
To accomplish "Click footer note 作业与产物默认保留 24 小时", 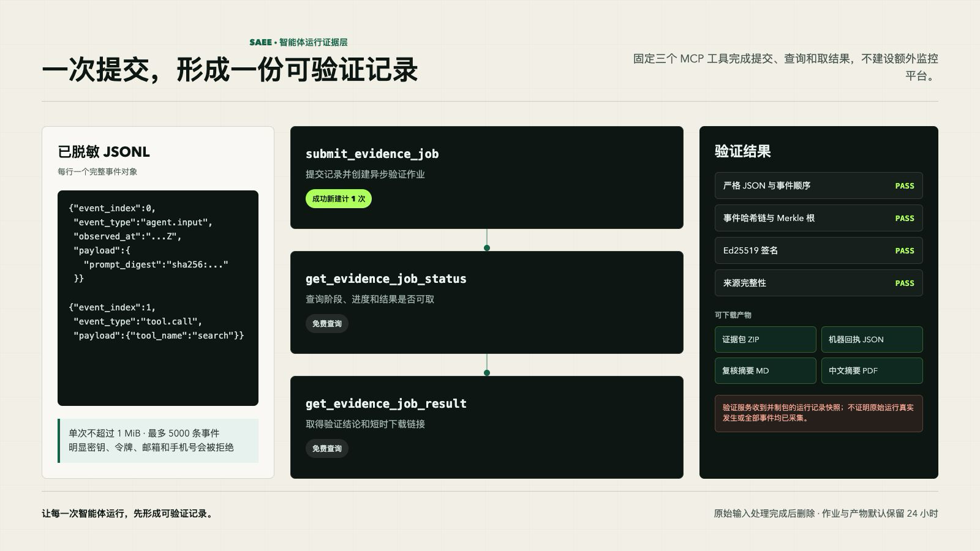I will 880,514.
